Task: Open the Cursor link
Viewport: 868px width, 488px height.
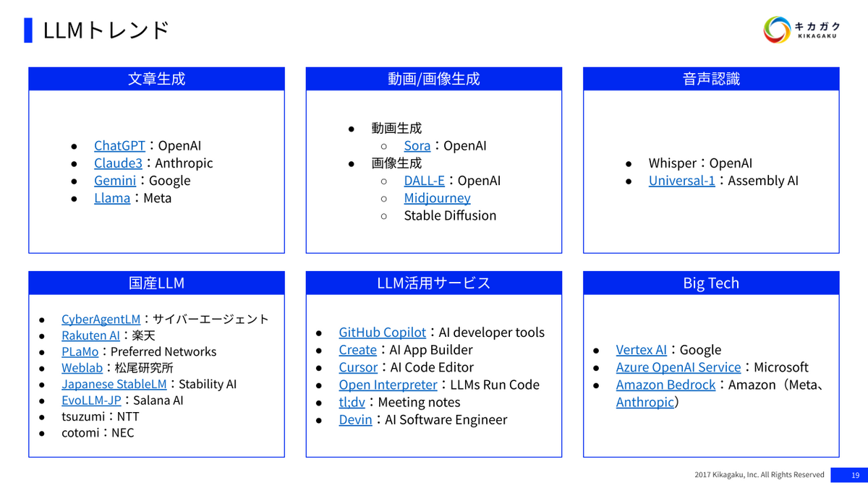Action: pos(358,367)
